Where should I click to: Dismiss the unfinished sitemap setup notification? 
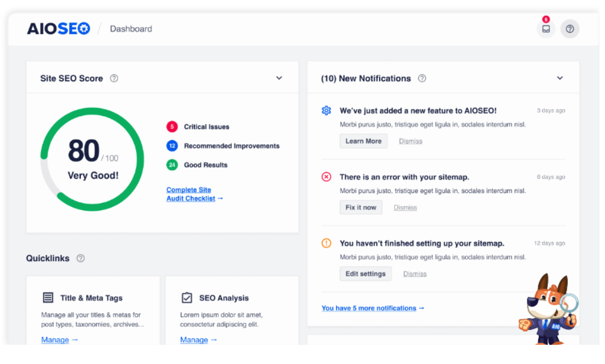pos(415,274)
